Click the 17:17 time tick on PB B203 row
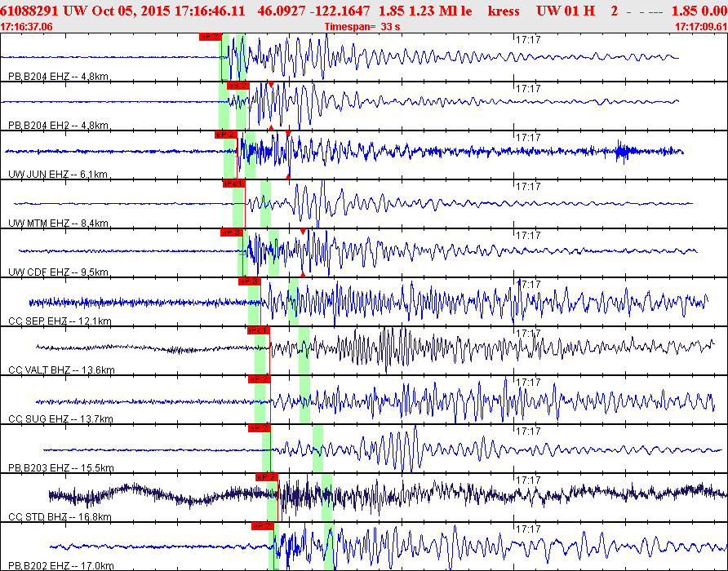 pos(528,432)
